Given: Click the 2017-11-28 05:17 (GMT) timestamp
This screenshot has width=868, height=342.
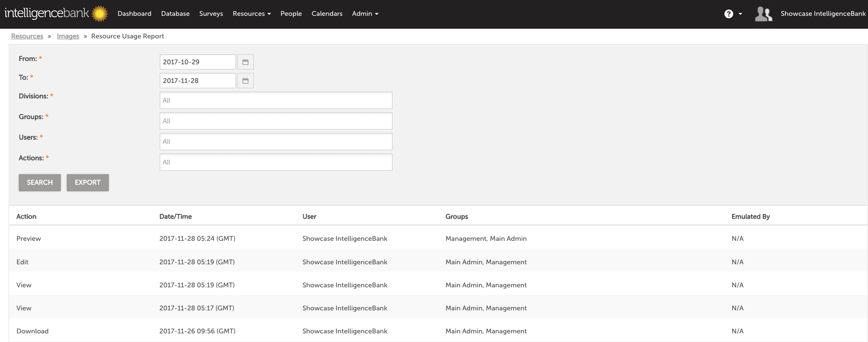Looking at the screenshot, I should click(197, 308).
